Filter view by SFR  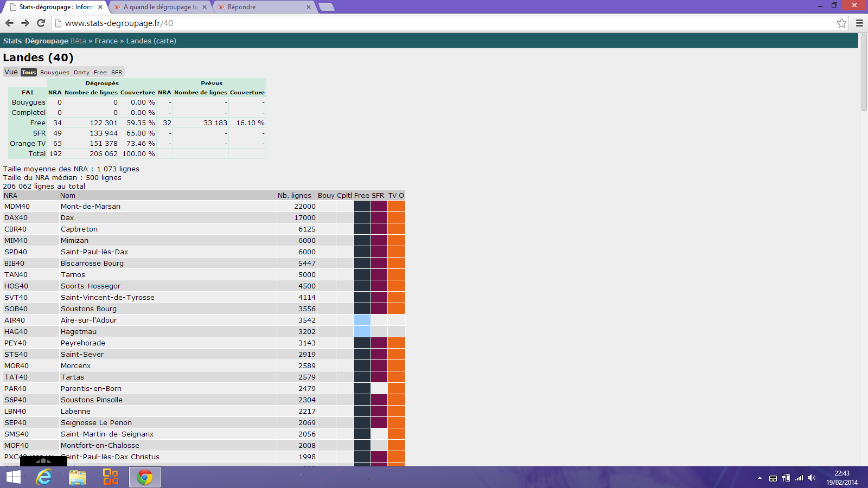pyautogui.click(x=117, y=72)
